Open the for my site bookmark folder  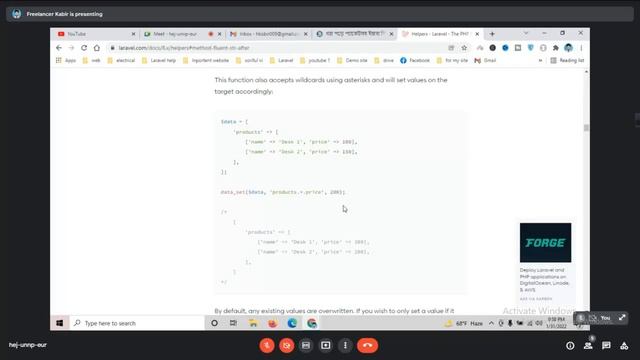(x=452, y=60)
